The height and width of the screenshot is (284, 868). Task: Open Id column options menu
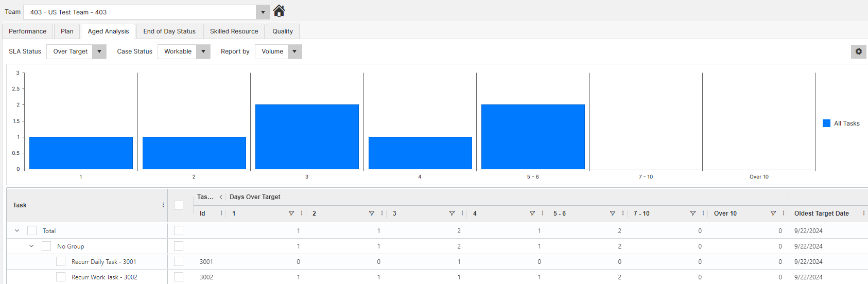point(221,214)
